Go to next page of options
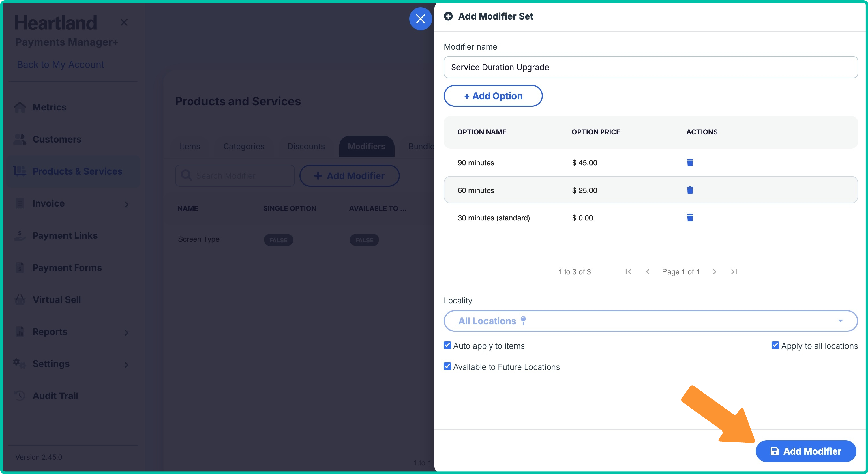This screenshot has width=868, height=474. 714,271
